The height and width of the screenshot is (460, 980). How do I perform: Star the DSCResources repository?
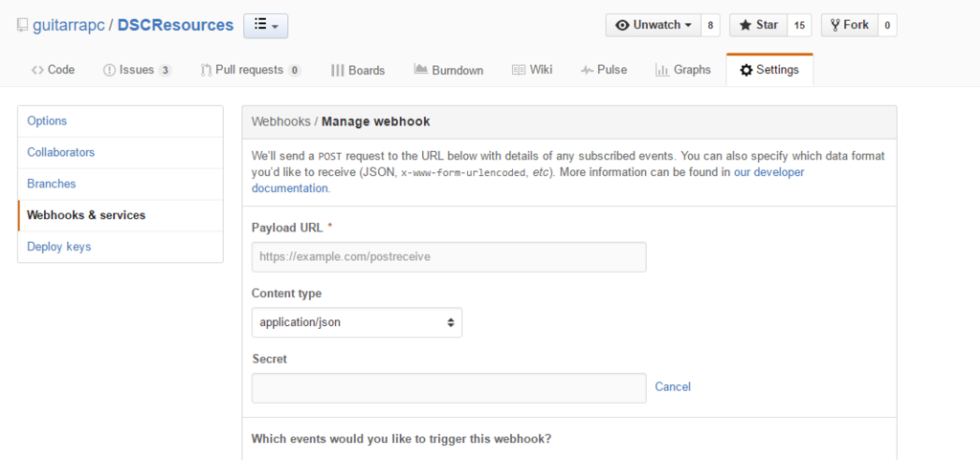[x=757, y=25]
